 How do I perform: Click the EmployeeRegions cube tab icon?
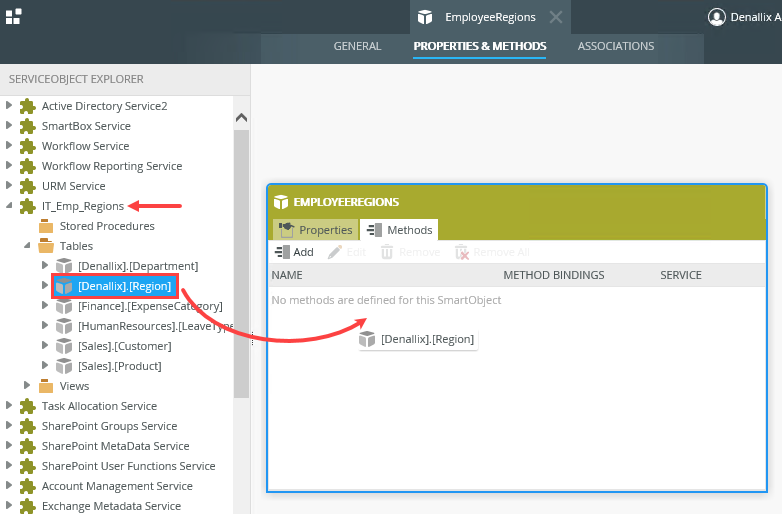point(425,17)
